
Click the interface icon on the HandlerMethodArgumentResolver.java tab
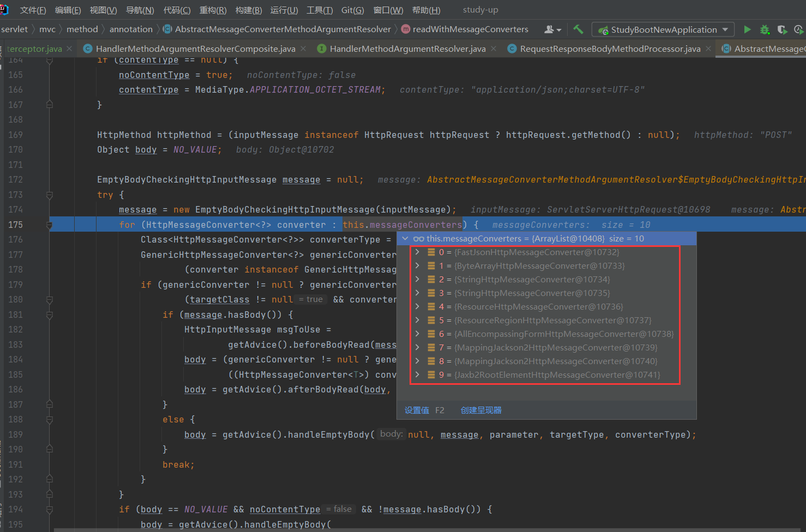click(x=322, y=49)
